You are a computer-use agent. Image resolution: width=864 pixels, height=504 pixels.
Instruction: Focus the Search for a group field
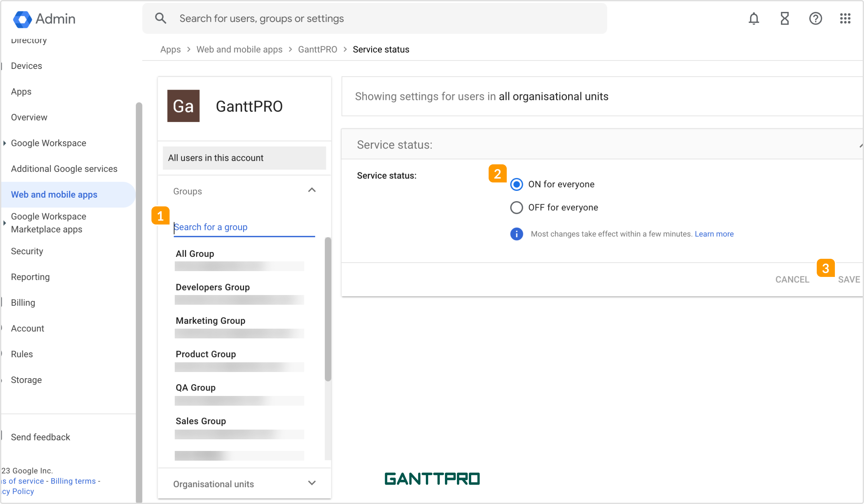244,228
